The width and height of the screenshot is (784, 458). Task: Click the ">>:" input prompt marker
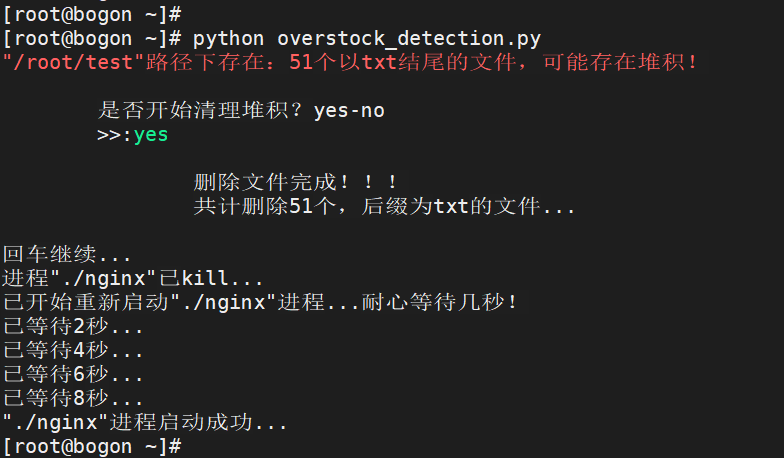(x=114, y=135)
